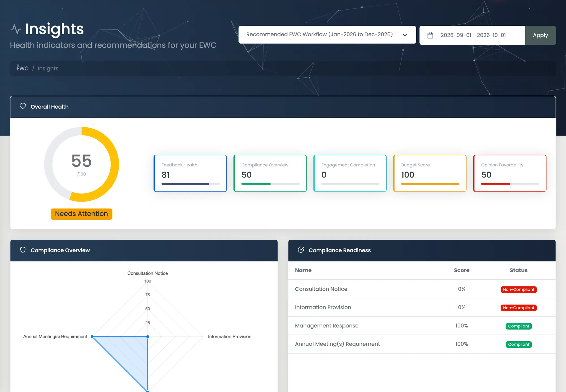566x392 pixels.
Task: Click the Consultation Notice table row name
Action: 321,289
